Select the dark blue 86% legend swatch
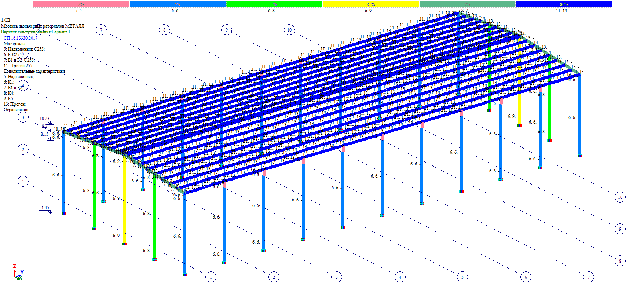The height and width of the screenshot is (288, 644). tap(564, 4)
